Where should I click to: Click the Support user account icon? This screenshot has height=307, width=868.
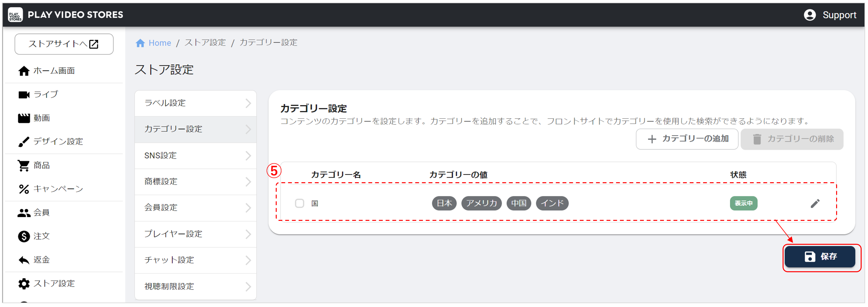tap(809, 15)
